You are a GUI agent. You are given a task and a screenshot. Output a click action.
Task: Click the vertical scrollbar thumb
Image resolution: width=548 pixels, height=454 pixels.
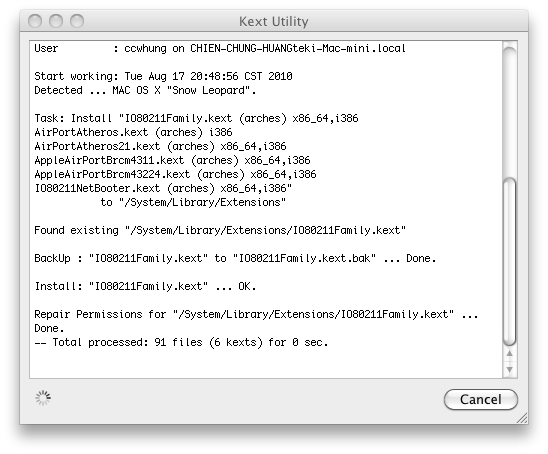pyautogui.click(x=509, y=262)
